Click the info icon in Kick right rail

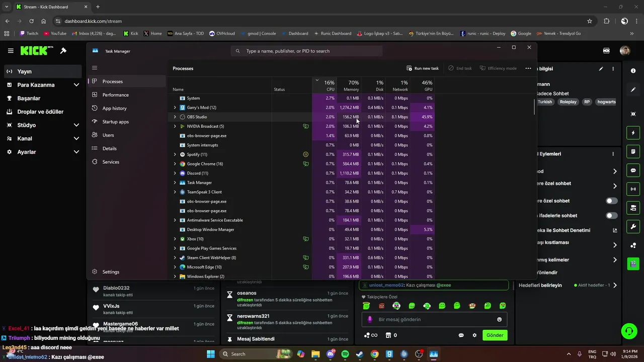click(x=633, y=71)
